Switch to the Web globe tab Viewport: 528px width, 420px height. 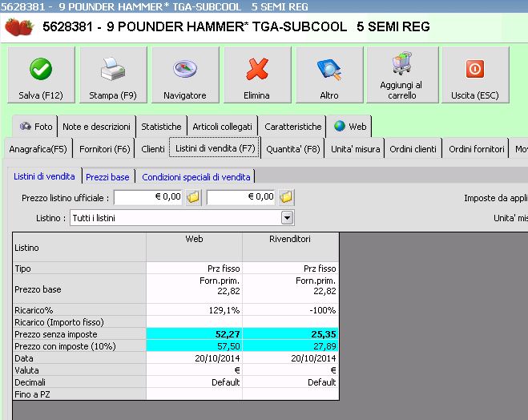[x=350, y=127]
